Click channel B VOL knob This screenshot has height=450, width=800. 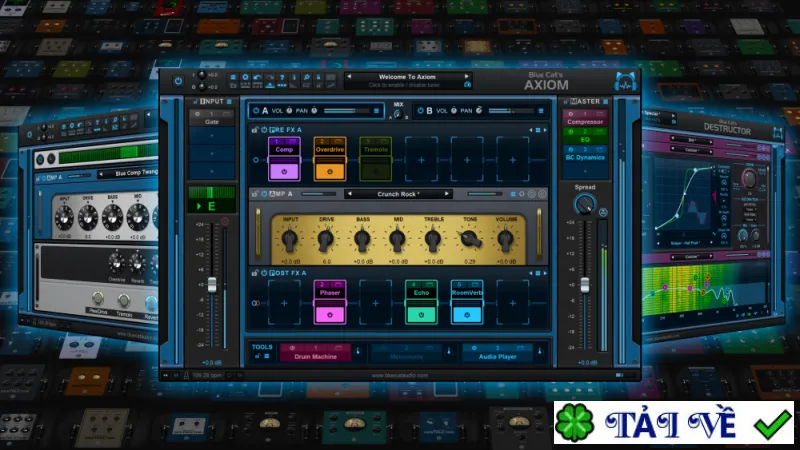[454, 110]
